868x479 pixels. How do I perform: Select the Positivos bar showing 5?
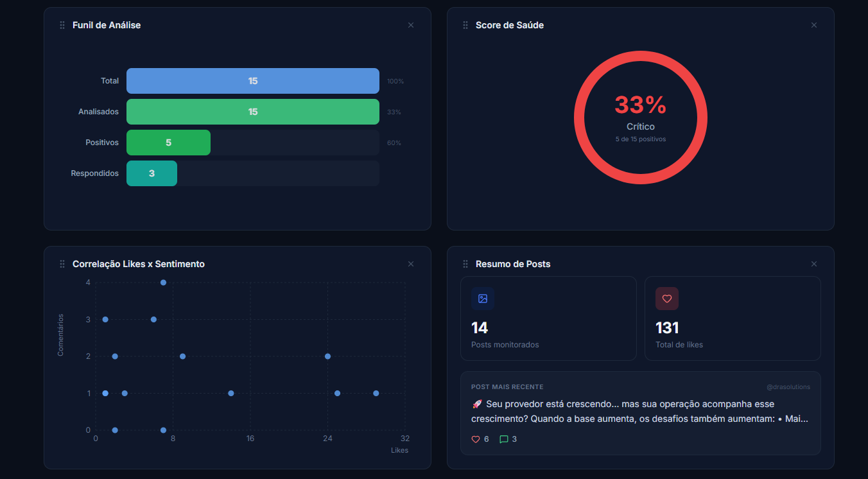pos(168,143)
